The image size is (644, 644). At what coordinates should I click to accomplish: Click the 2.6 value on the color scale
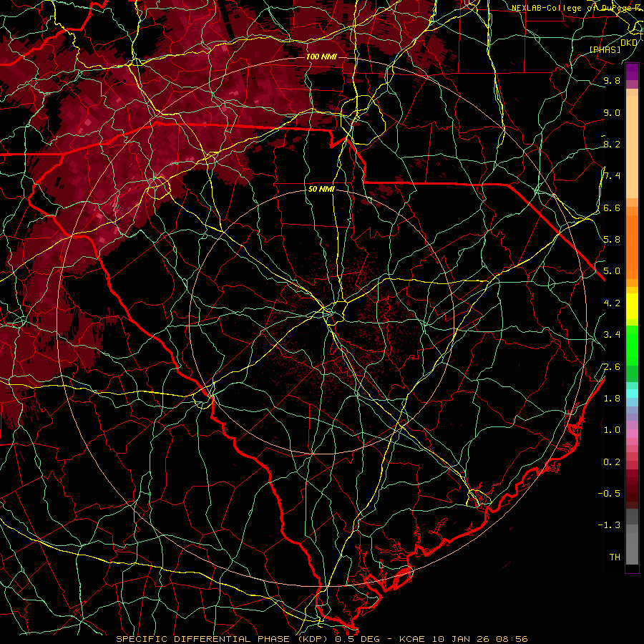pyautogui.click(x=612, y=367)
